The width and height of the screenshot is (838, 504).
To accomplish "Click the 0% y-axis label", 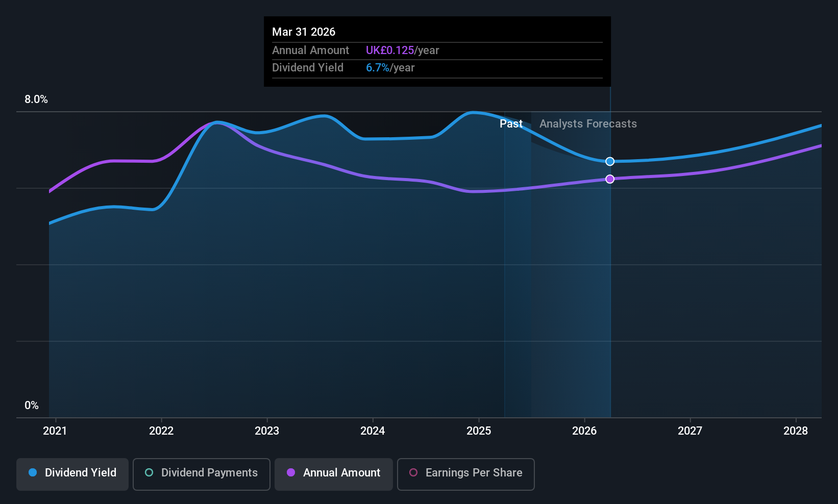I will click(32, 406).
